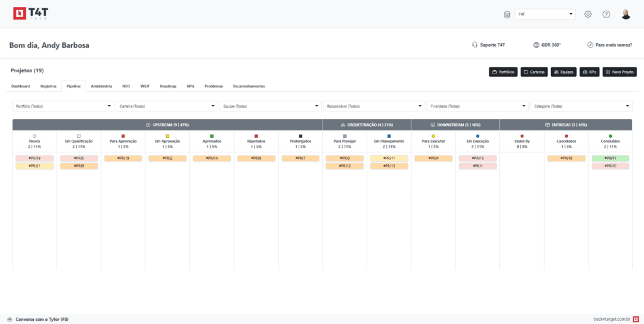Select the WSJF tab

pyautogui.click(x=145, y=86)
